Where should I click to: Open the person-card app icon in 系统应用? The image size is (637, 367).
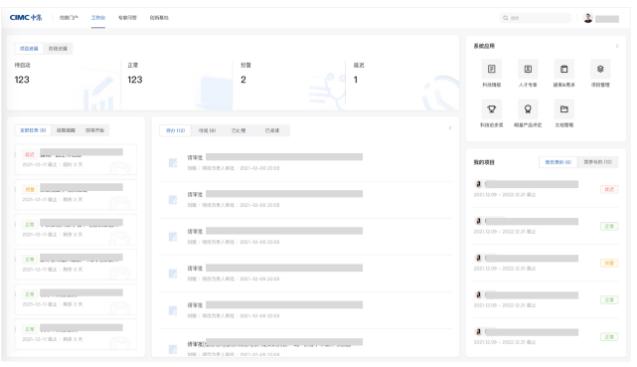coord(528,69)
